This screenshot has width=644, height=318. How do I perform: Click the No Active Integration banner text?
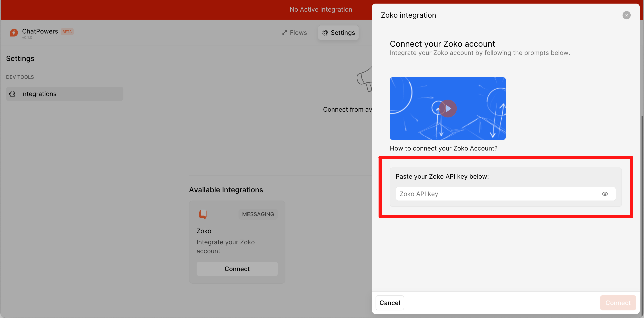click(321, 10)
